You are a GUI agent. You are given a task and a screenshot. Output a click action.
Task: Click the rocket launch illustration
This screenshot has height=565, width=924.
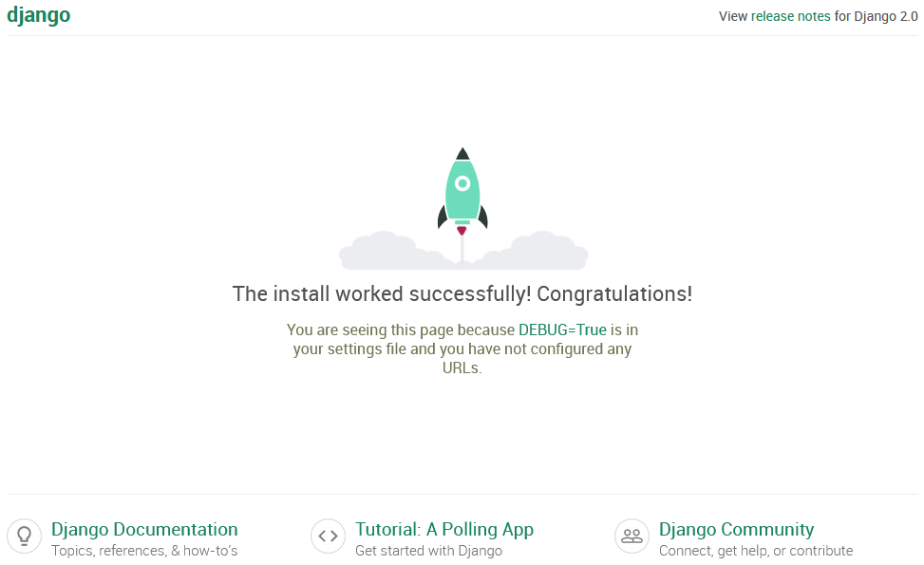(463, 208)
